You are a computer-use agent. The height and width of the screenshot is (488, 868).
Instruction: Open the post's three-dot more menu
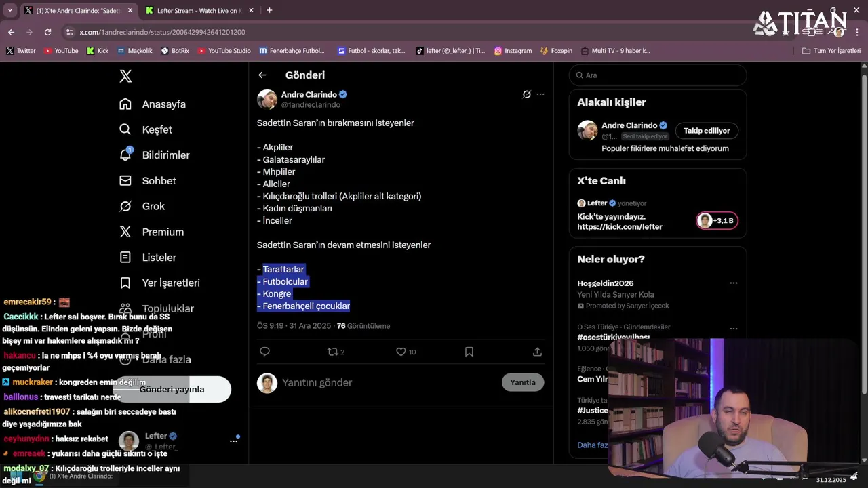pyautogui.click(x=540, y=94)
